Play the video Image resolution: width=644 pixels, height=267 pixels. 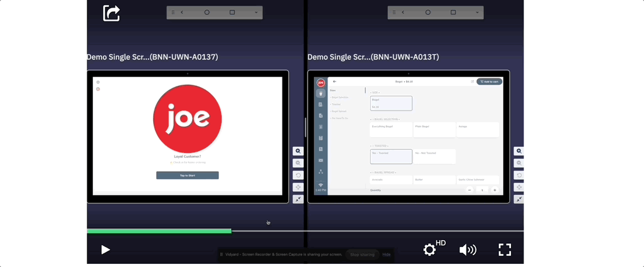[105, 250]
